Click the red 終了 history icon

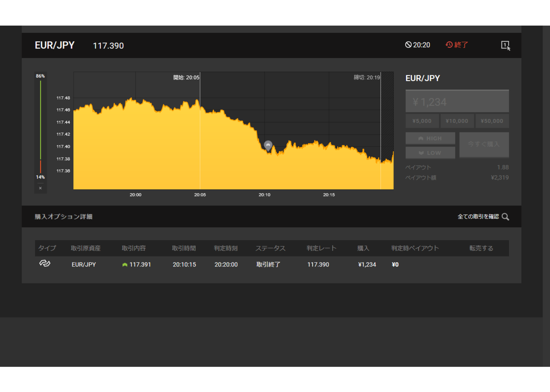449,45
